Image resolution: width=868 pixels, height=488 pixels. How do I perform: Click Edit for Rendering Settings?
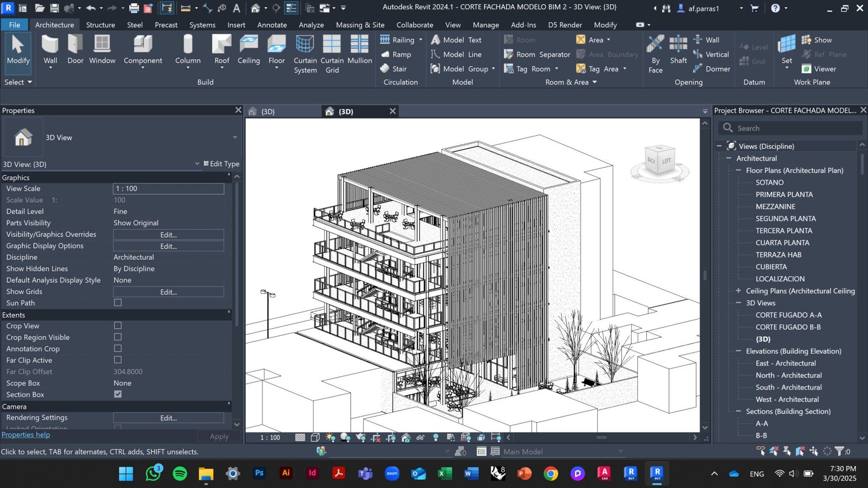coord(168,418)
